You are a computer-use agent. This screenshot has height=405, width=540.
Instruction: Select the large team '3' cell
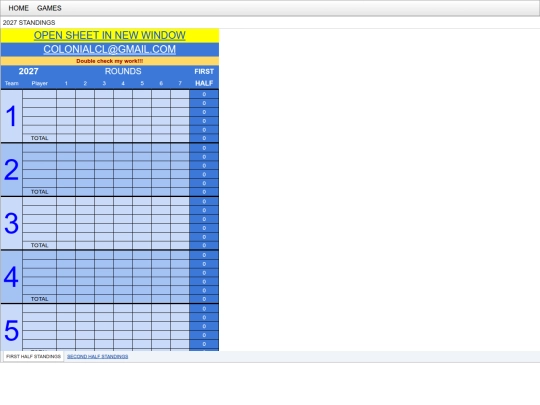[11, 223]
